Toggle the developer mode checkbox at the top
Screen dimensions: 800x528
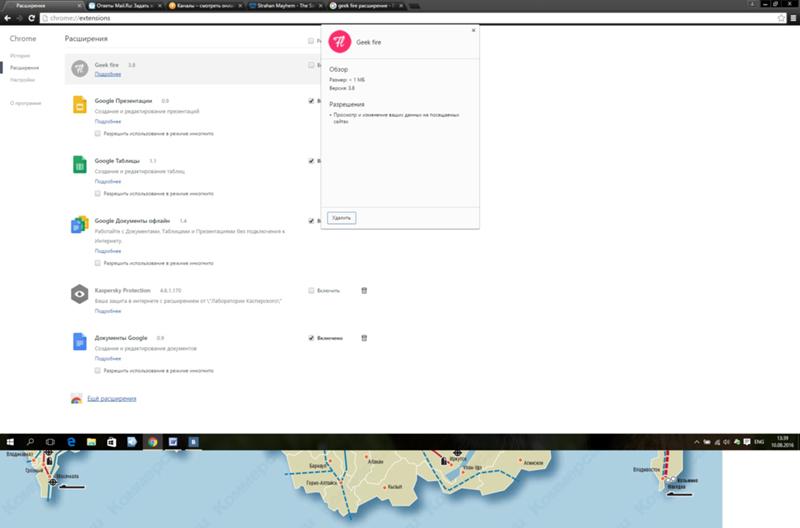coord(311,40)
